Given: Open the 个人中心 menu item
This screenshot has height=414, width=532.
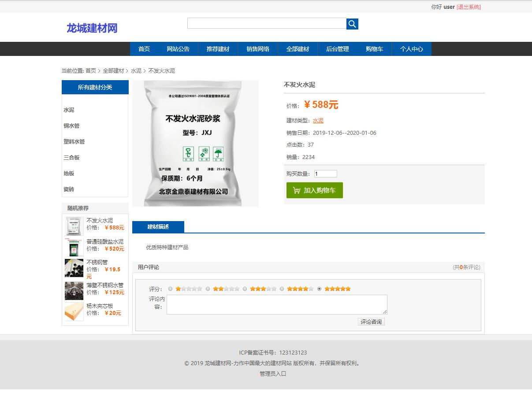Looking at the screenshot, I should pos(411,49).
